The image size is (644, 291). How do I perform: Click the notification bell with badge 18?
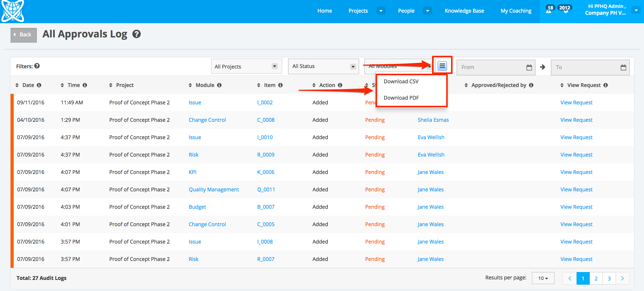coord(549,11)
